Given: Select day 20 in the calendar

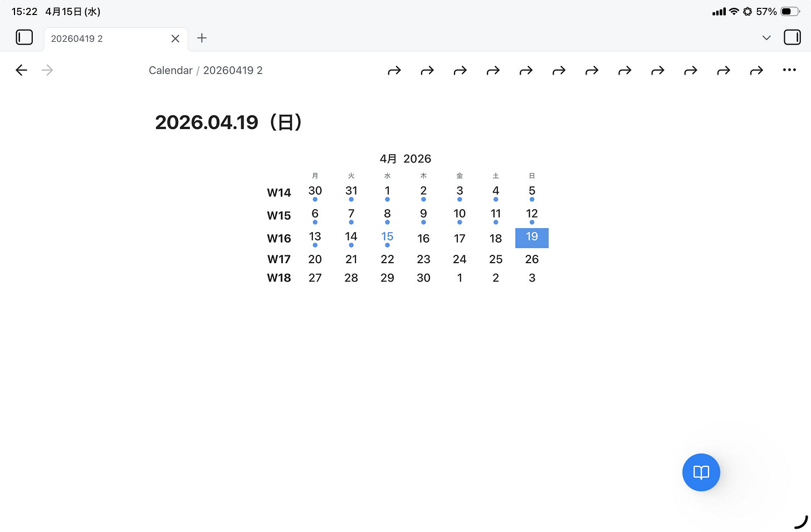Looking at the screenshot, I should (x=315, y=259).
